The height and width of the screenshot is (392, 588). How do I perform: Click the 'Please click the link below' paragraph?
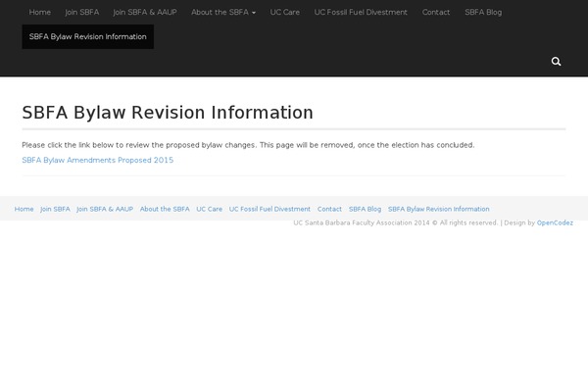(248, 145)
